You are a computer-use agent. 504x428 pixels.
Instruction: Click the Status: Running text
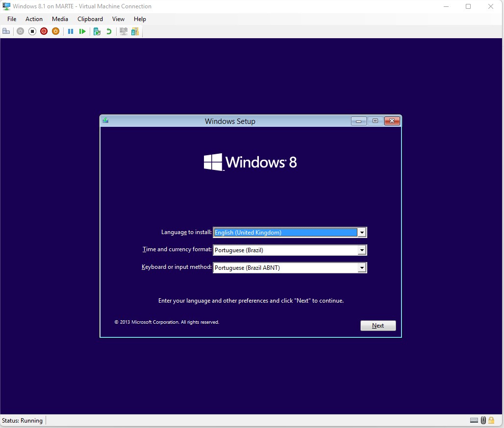(x=22, y=421)
